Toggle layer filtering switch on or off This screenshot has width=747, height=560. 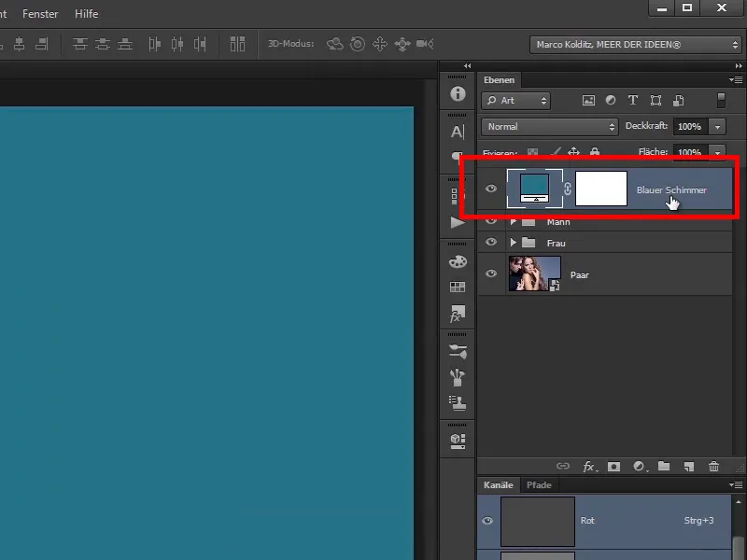click(x=721, y=101)
